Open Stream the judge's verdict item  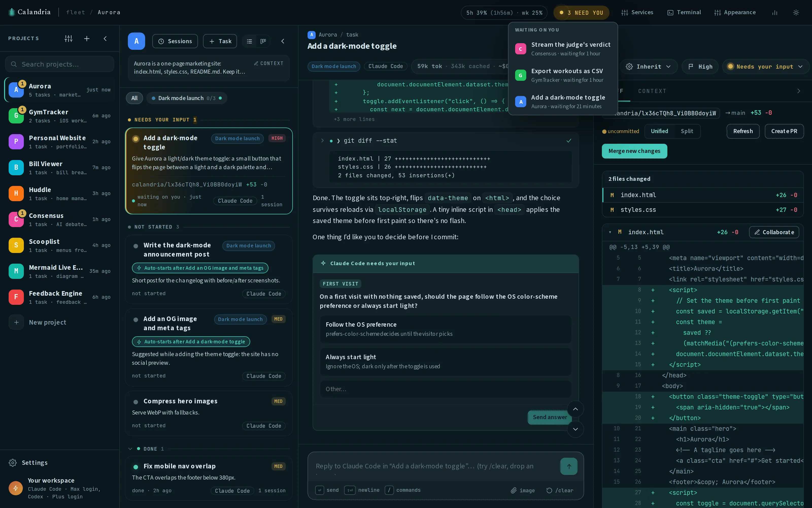[563, 49]
